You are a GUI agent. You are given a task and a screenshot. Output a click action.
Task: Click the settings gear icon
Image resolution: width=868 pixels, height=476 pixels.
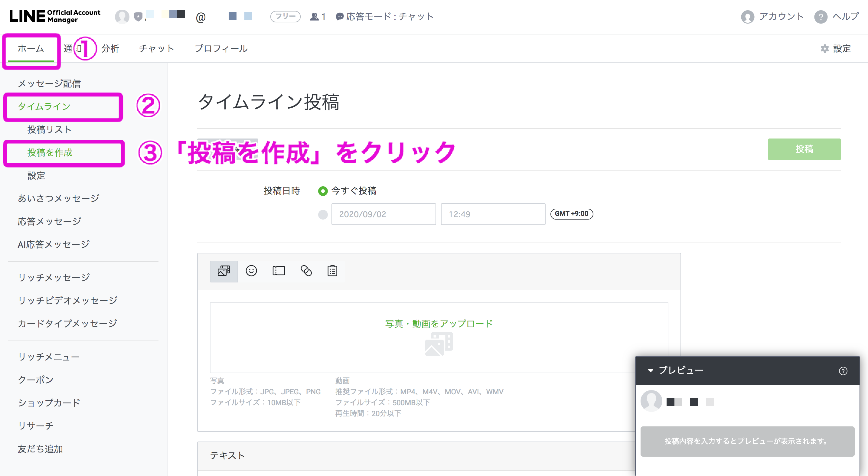[x=824, y=48]
